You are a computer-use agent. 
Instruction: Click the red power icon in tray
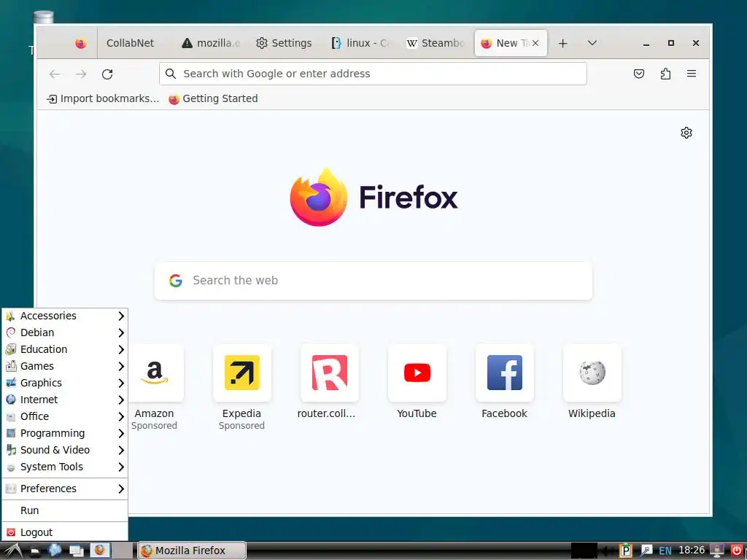click(737, 551)
